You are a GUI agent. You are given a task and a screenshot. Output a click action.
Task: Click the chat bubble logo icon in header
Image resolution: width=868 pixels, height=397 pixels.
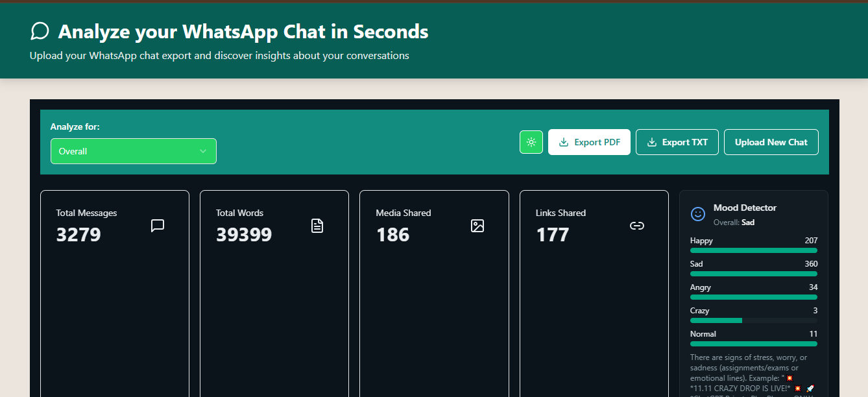(x=40, y=31)
